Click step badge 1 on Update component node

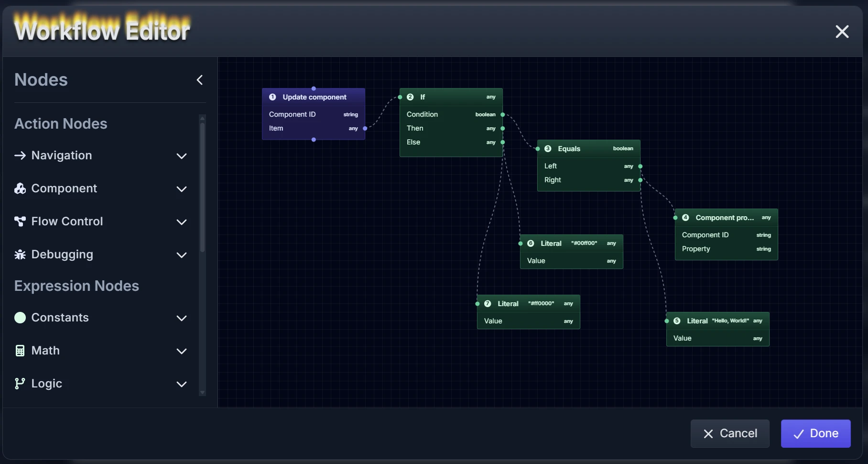[x=272, y=97]
